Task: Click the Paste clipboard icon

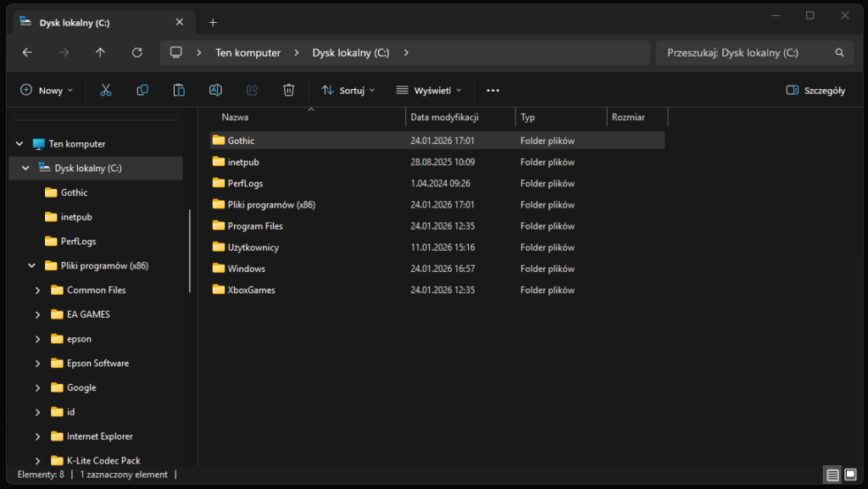Action: [179, 90]
